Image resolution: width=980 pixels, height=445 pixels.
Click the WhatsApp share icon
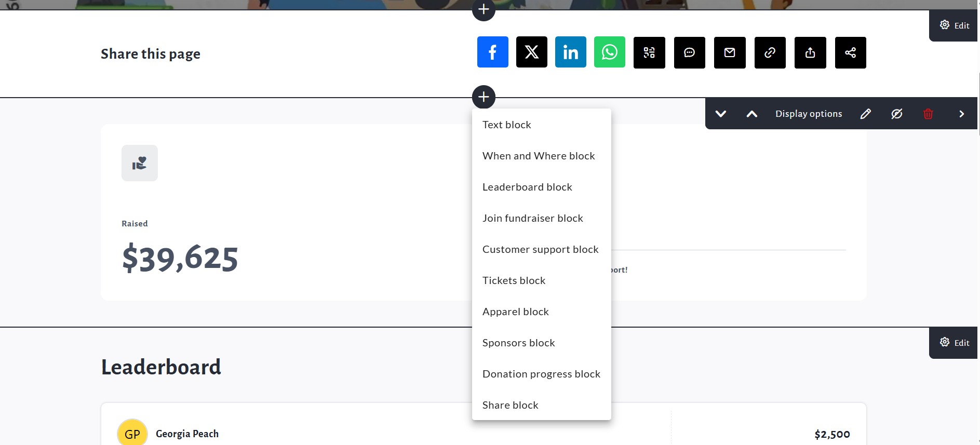[609, 52]
